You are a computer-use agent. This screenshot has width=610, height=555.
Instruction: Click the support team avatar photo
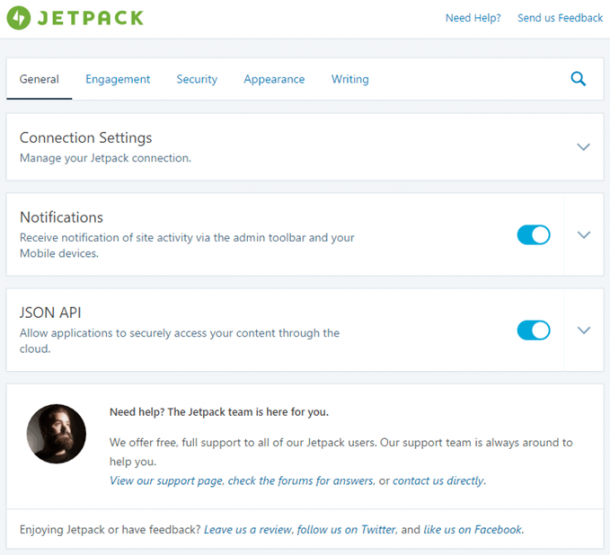56,434
